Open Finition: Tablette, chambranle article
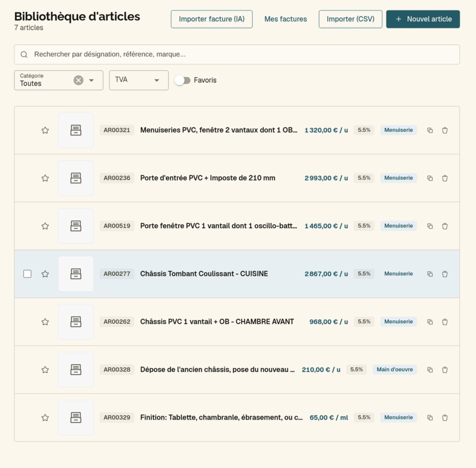476x468 pixels. tap(221, 418)
